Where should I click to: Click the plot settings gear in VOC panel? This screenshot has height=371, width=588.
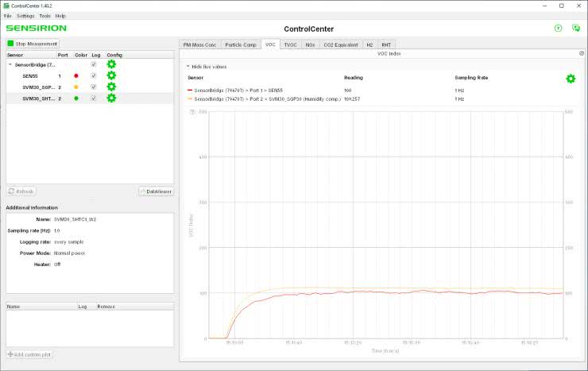pos(570,79)
